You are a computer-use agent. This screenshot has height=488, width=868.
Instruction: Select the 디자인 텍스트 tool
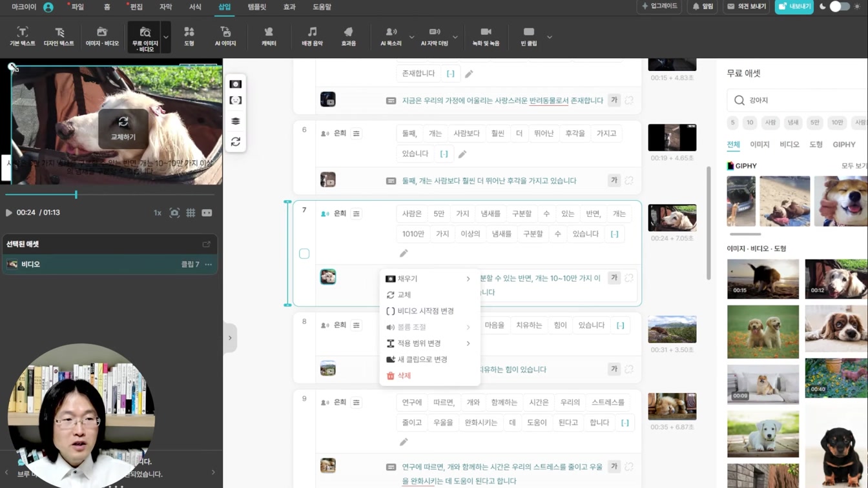click(59, 36)
